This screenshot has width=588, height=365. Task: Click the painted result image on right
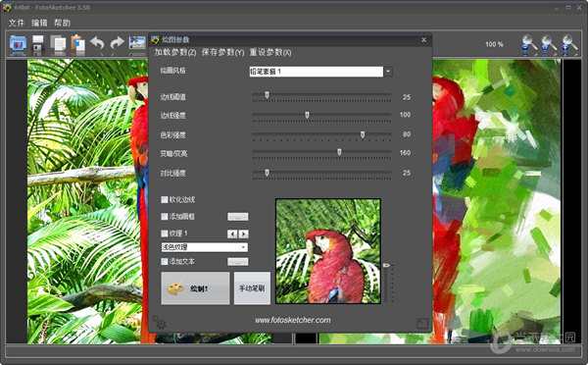497,201
